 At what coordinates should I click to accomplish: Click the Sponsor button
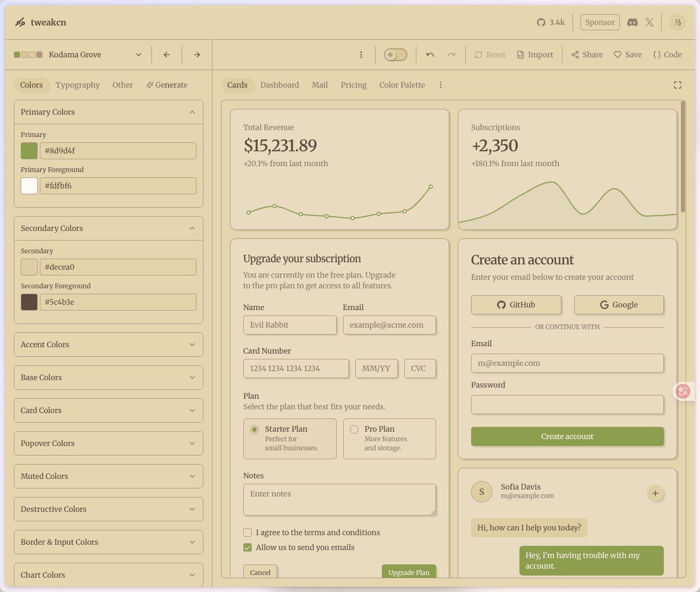point(600,22)
